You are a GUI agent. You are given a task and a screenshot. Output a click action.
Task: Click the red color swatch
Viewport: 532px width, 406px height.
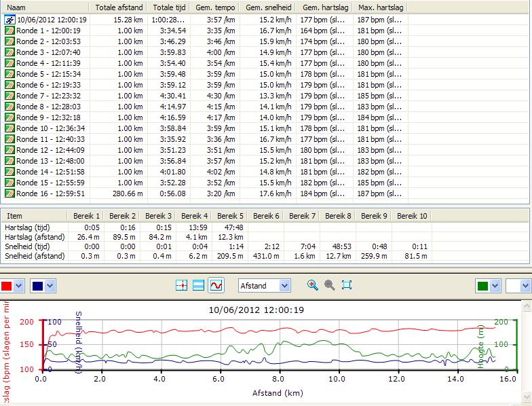click(7, 286)
